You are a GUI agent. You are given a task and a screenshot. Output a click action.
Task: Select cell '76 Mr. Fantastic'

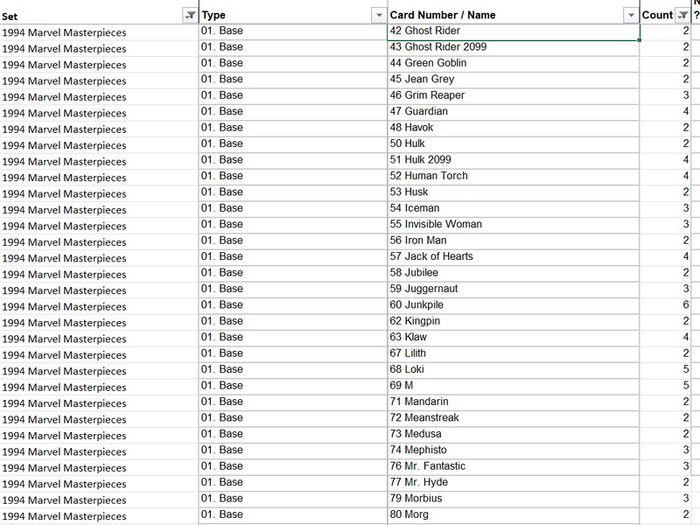(513, 466)
